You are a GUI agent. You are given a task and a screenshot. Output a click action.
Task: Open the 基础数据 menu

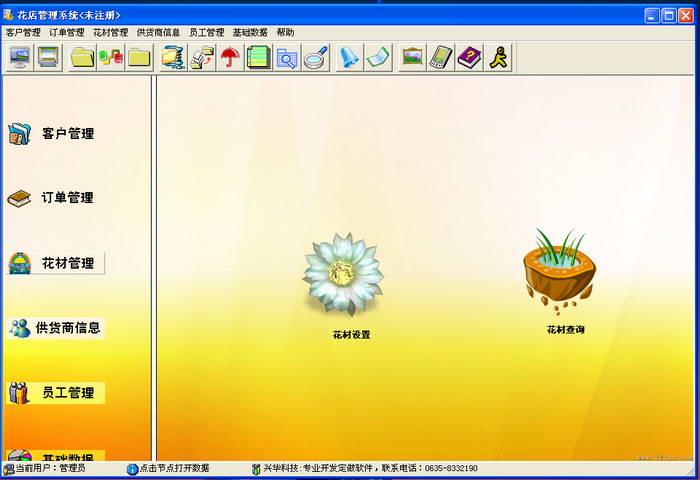250,32
